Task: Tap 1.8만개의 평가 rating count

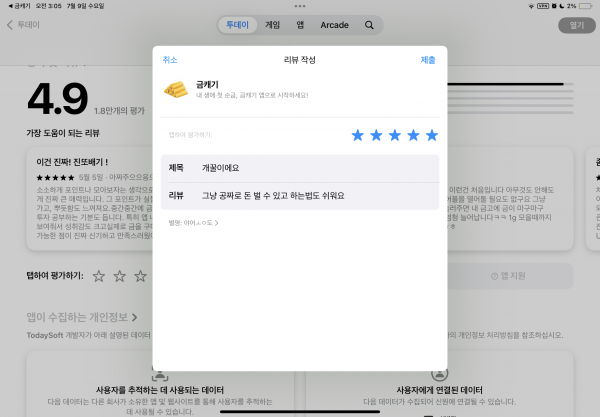Action: click(119, 111)
